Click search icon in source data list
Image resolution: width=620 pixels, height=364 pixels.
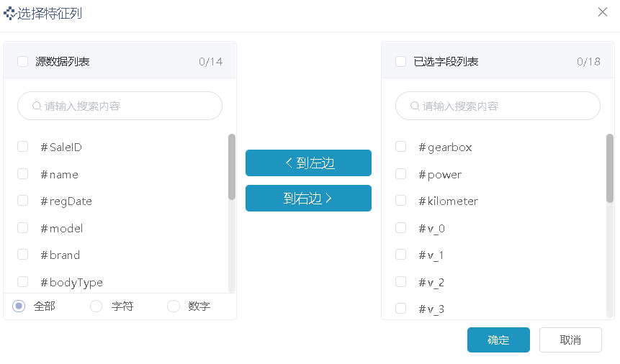(37, 106)
